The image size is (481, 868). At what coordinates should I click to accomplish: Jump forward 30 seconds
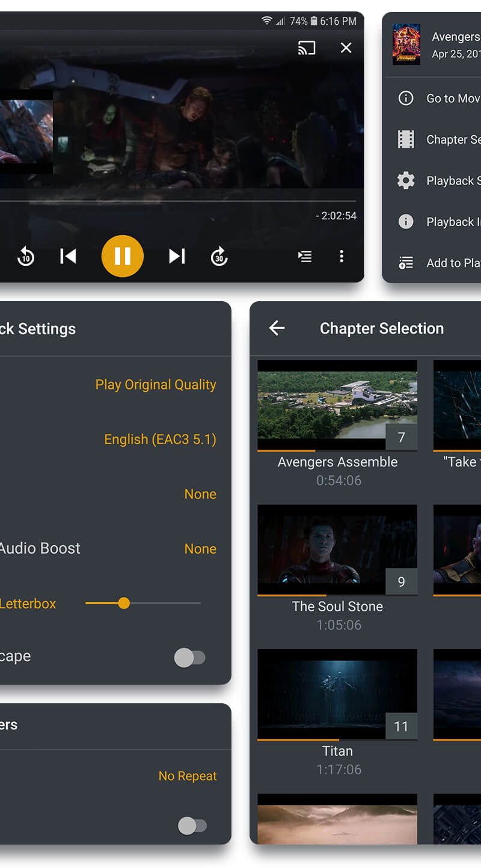[x=219, y=257]
